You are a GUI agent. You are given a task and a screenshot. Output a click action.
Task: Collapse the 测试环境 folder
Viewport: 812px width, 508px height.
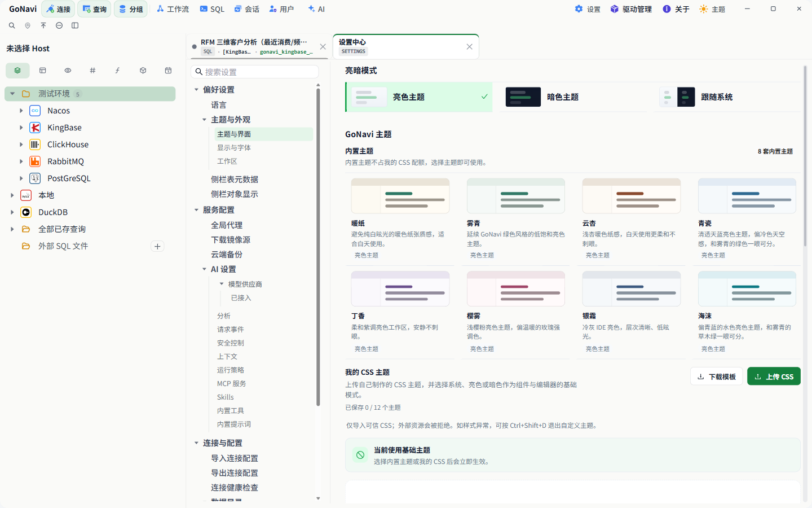12,94
